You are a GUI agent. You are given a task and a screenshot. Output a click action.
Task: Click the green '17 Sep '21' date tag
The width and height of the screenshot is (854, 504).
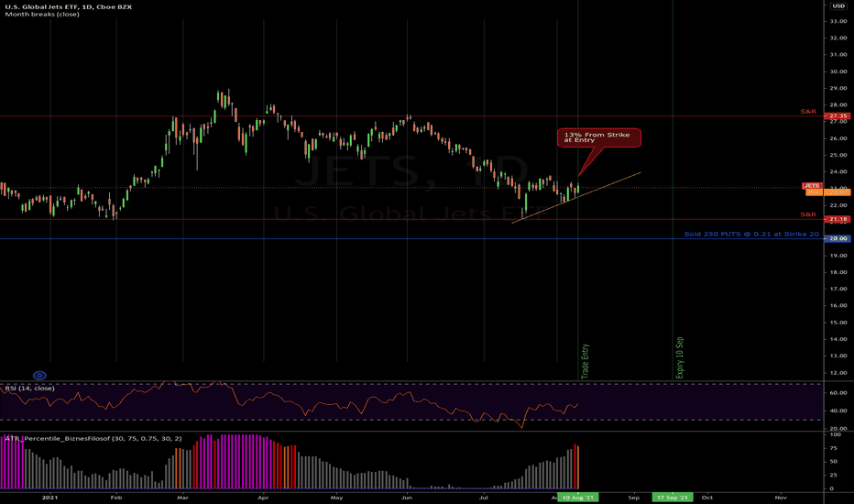point(673,498)
